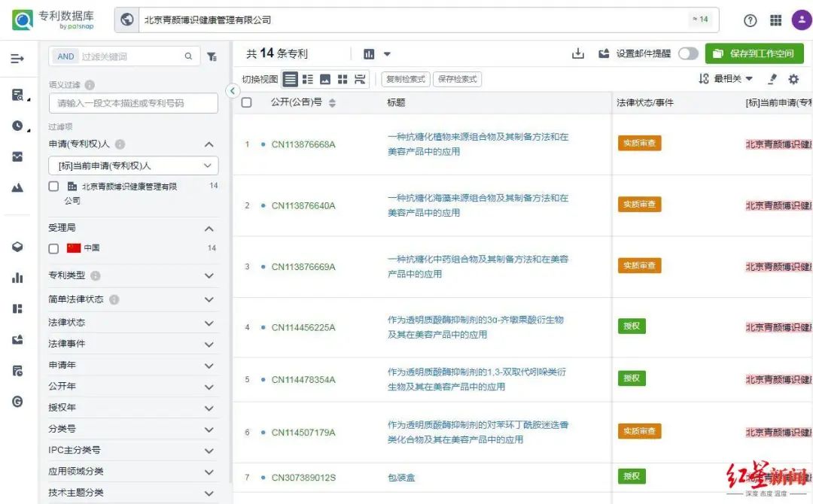Select the compact list view icon
Screen dimensions: 813x504
[x=308, y=78]
